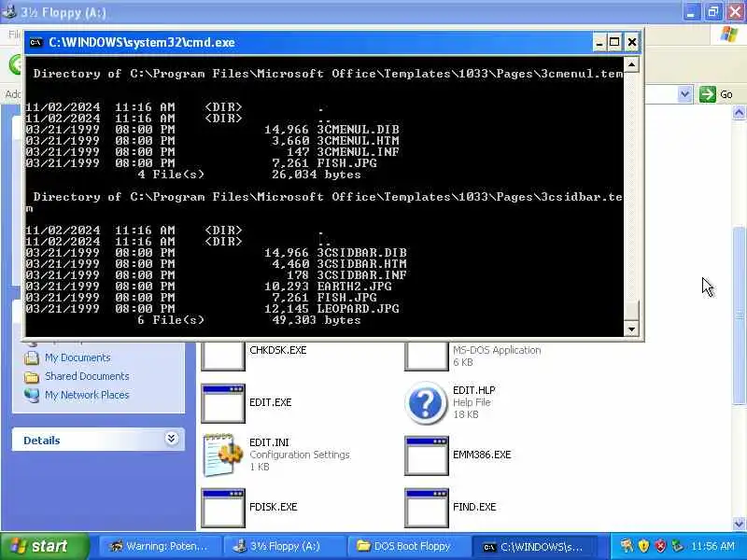Screen dimensions: 747x560
Task: Click the Details panel header label
Action: click(x=42, y=441)
